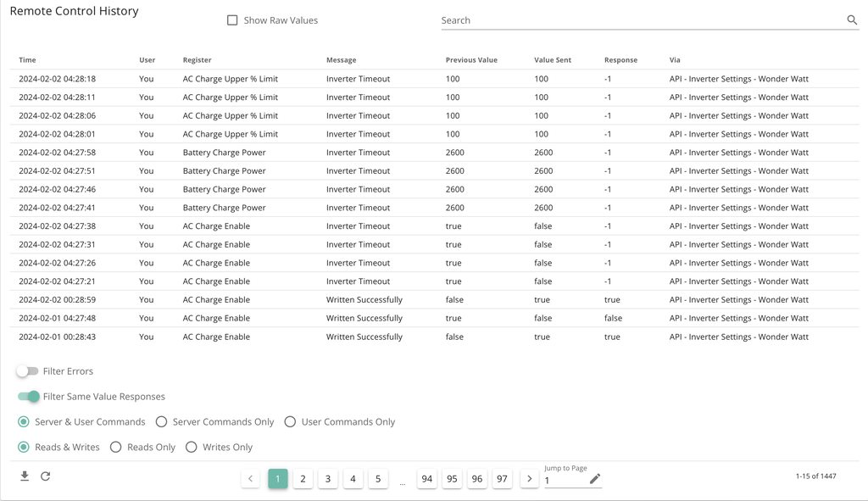Enable the Show Raw Values checkbox
868x501 pixels.
[232, 20]
